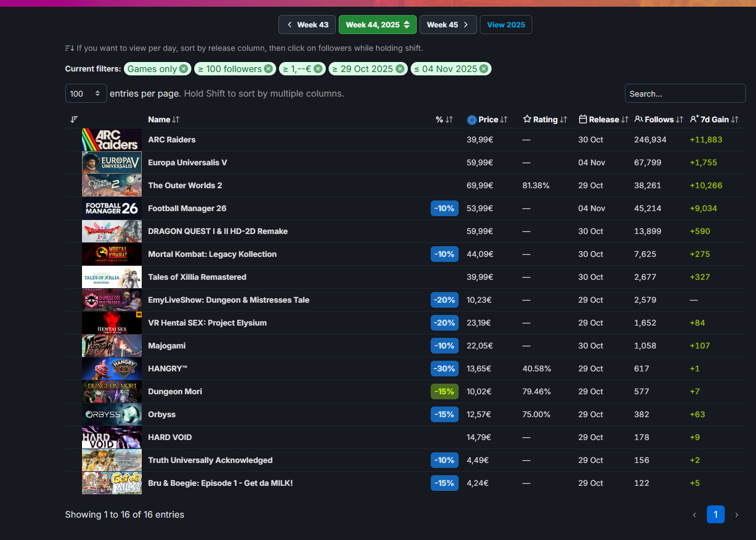Sort by the leftmost sort icon column
This screenshot has height=540, width=756.
[74, 120]
